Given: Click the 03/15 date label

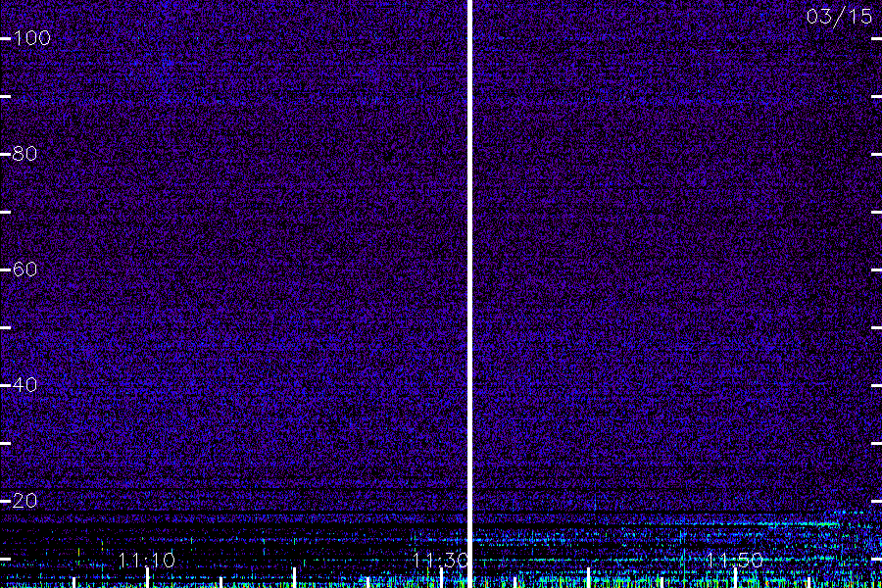Looking at the screenshot, I should click(x=839, y=17).
